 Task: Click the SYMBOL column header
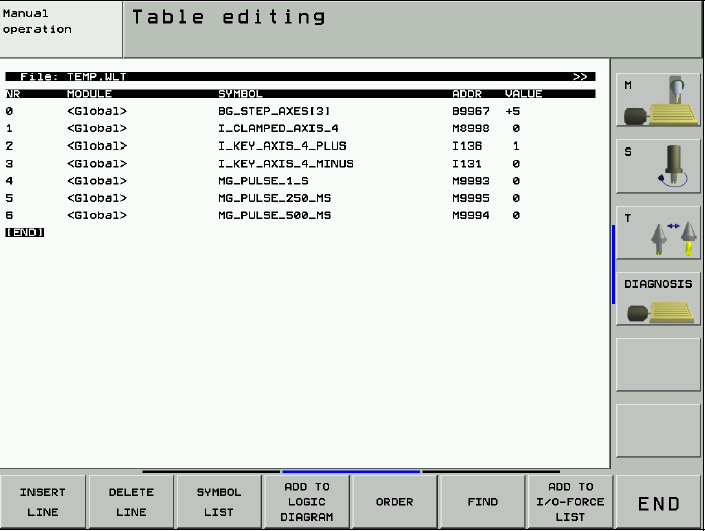[240, 94]
